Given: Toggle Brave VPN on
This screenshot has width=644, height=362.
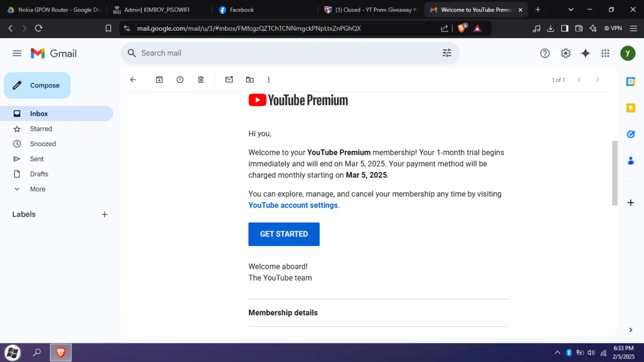Looking at the screenshot, I should [613, 28].
